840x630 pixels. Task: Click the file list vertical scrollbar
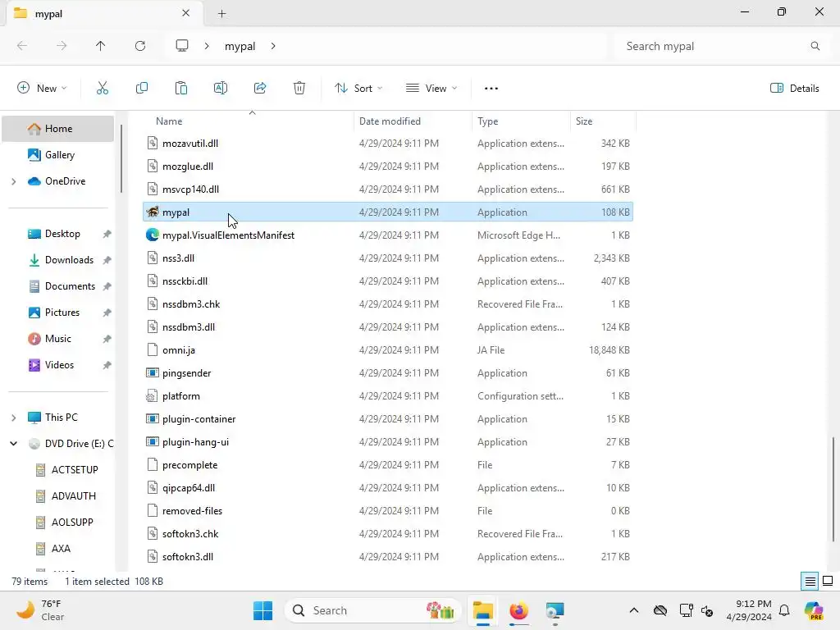[833, 489]
